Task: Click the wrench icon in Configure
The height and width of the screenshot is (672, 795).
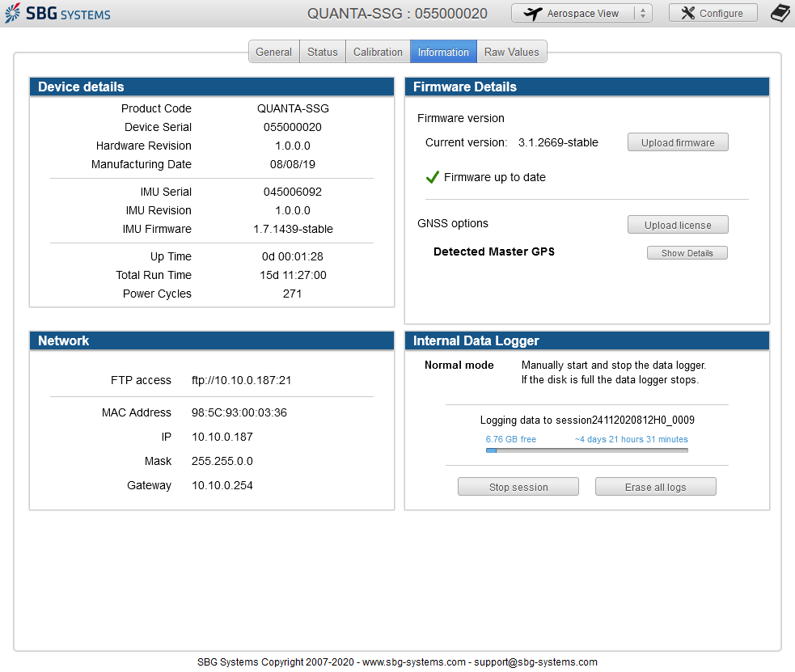Action: coord(687,13)
